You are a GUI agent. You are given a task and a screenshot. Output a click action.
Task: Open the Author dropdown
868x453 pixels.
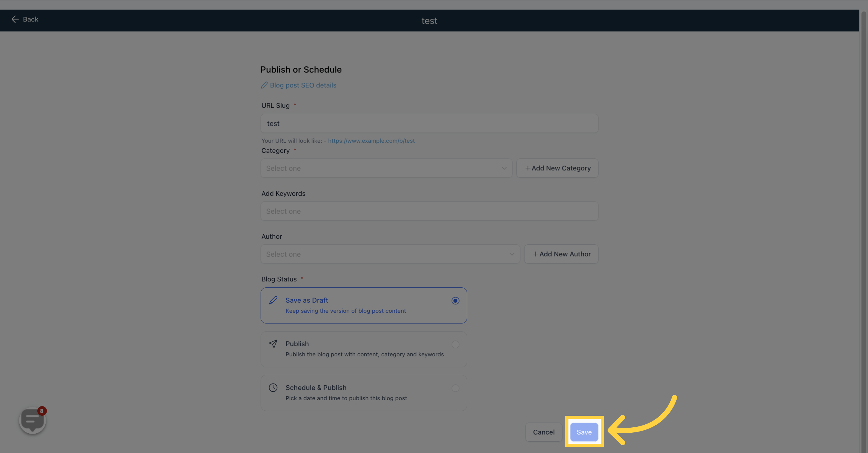tap(390, 254)
